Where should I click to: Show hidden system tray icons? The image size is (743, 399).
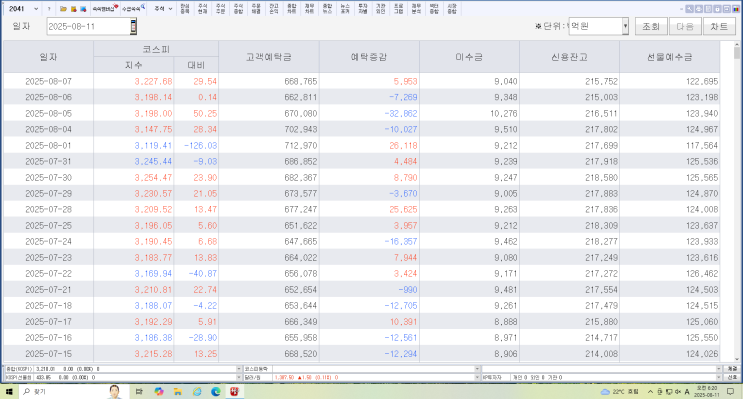pos(650,391)
